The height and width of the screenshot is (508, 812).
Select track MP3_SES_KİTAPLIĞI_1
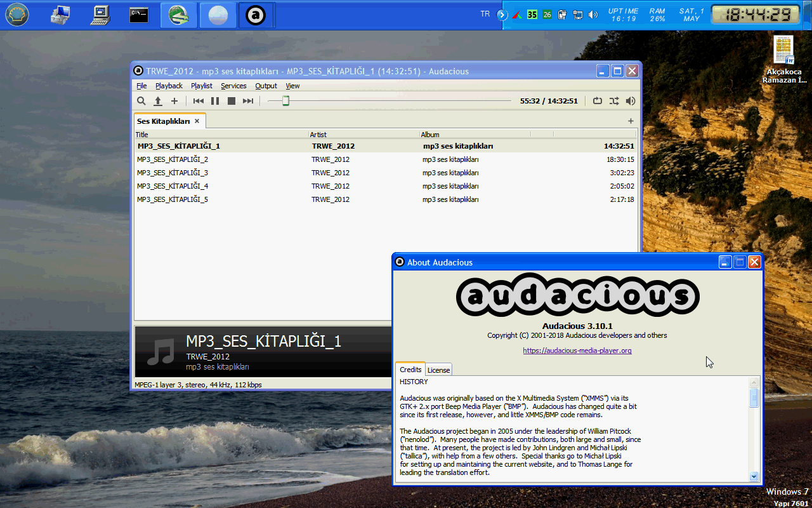[386, 146]
